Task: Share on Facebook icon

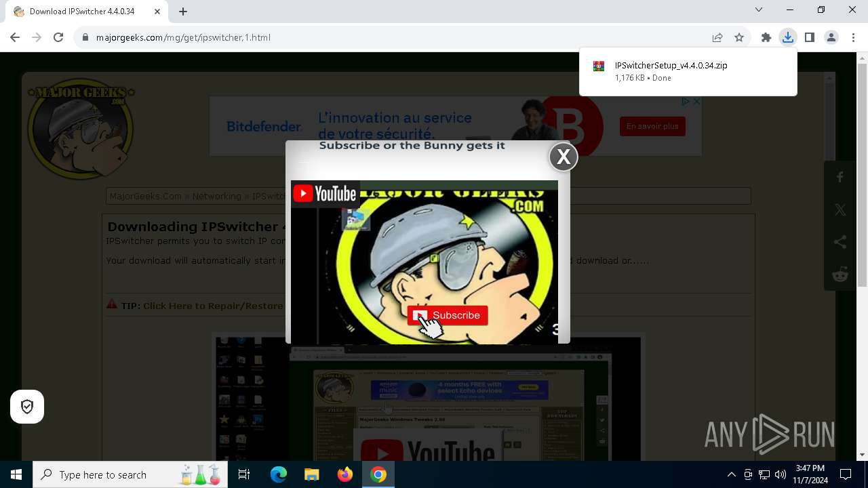Action: (840, 178)
